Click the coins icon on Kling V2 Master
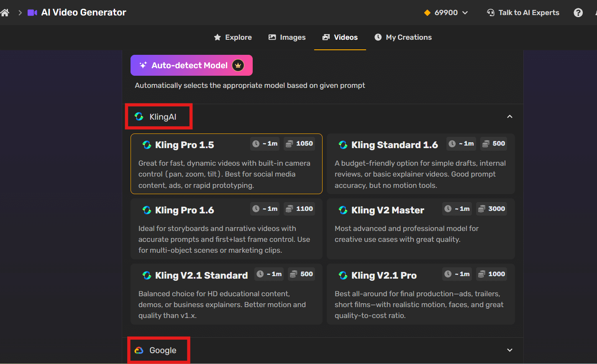This screenshot has width=597, height=364. pos(482,209)
